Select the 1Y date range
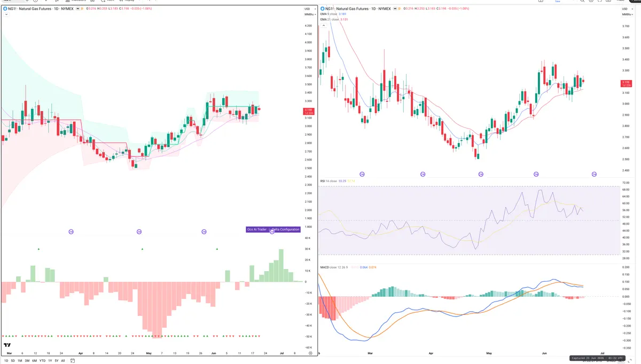Screen dimensions: 641x364 click(x=50, y=361)
